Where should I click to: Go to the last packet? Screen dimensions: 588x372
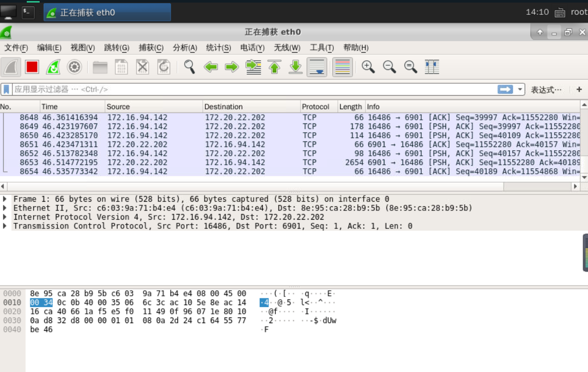point(295,66)
